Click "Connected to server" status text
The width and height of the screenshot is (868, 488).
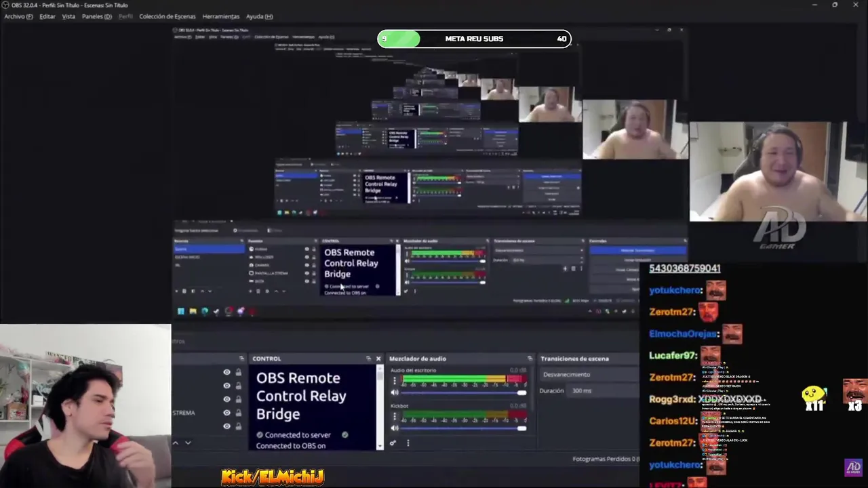pos(298,435)
